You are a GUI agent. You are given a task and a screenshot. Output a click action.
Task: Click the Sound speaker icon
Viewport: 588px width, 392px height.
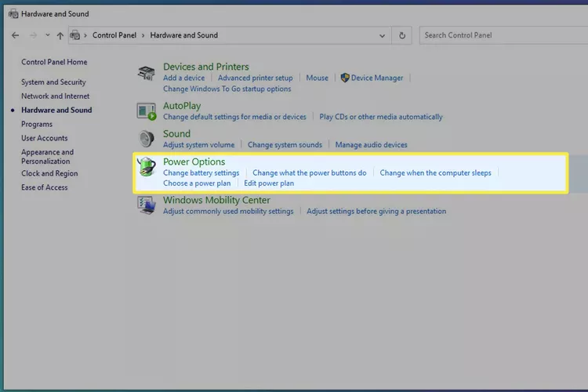pos(147,139)
